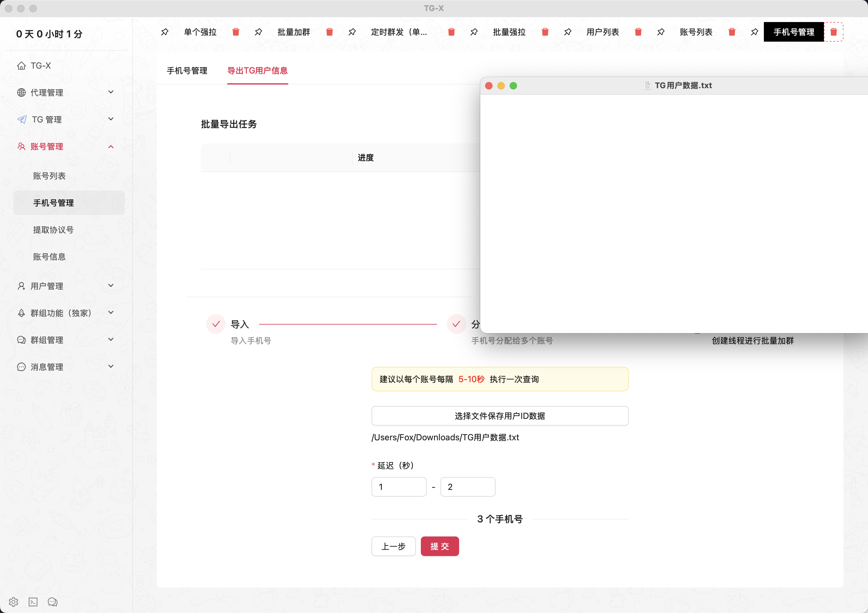Image resolution: width=868 pixels, height=613 pixels.
Task: Remove the 批量加群 tab via trash icon
Action: [x=330, y=32]
